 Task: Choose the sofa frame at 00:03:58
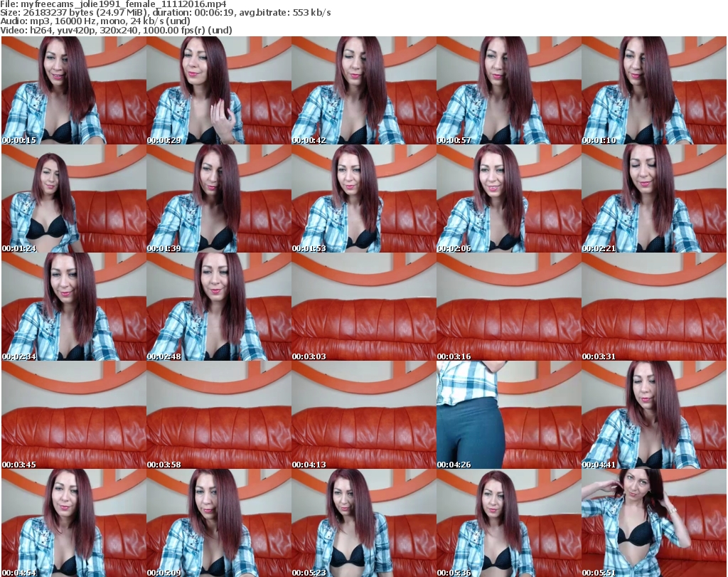[219, 415]
